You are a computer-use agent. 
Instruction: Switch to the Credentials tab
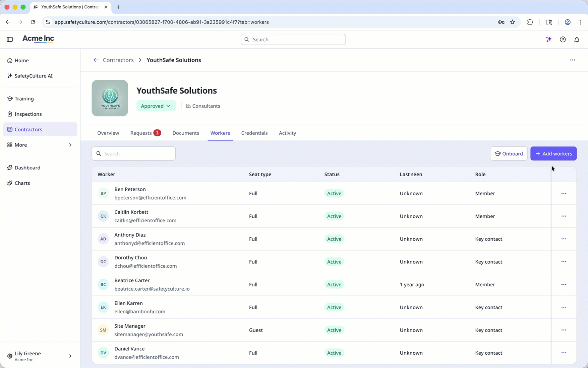click(x=254, y=133)
